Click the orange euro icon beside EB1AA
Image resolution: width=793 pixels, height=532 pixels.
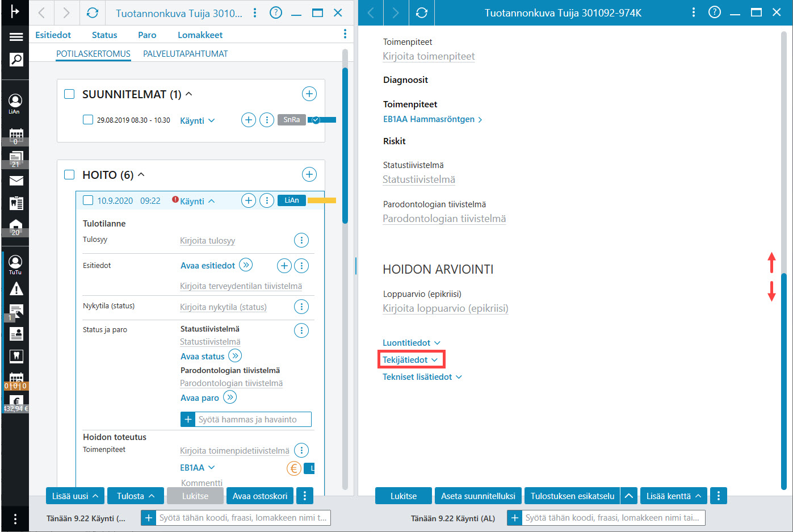click(x=294, y=468)
